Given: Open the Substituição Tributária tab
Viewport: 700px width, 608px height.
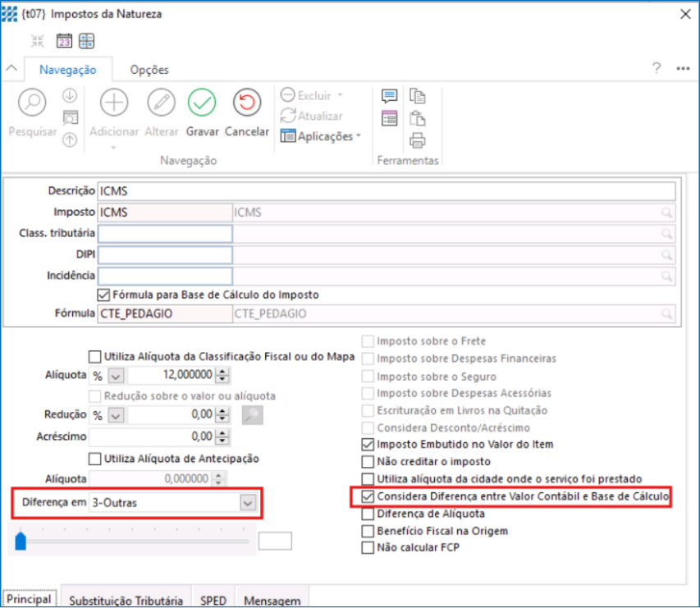Looking at the screenshot, I should point(126,600).
